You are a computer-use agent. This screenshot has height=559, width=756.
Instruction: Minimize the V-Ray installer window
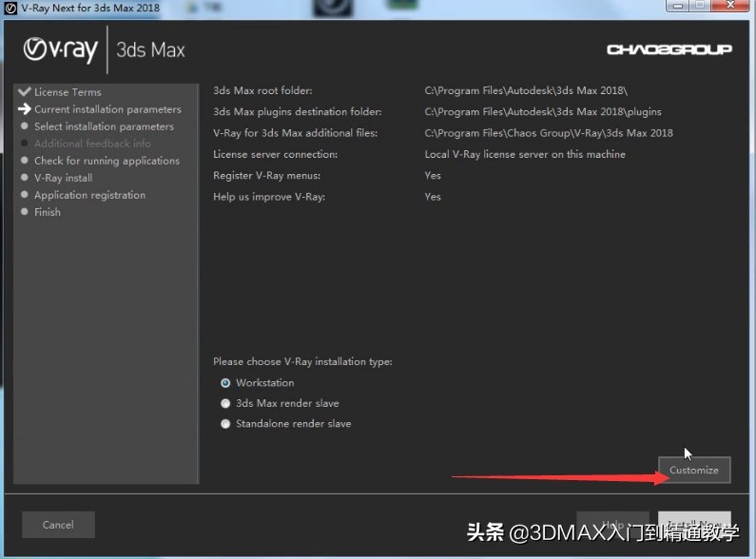[x=677, y=6]
